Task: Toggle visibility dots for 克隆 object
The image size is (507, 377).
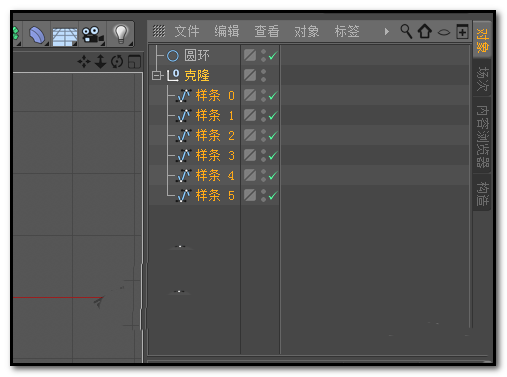Action: [263, 75]
